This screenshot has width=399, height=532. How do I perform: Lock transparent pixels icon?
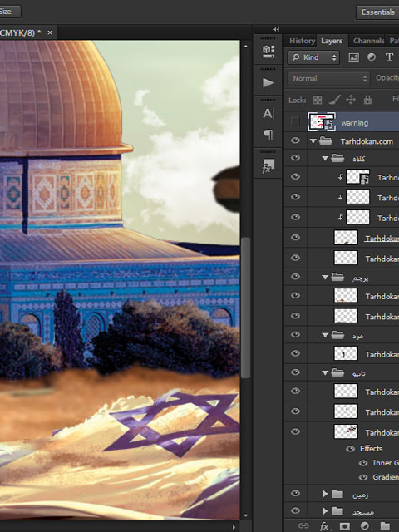click(x=318, y=100)
